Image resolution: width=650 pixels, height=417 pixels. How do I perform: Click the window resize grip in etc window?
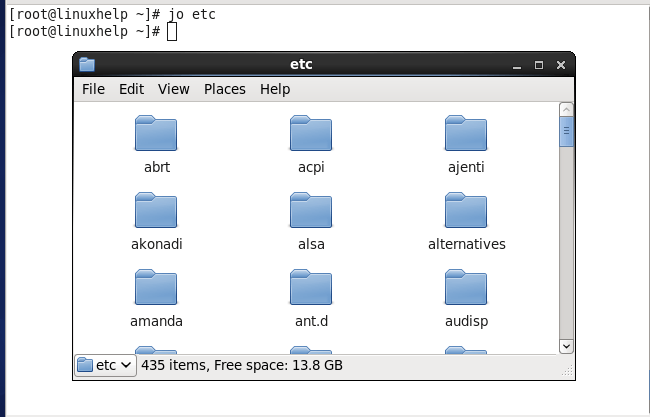(567, 370)
